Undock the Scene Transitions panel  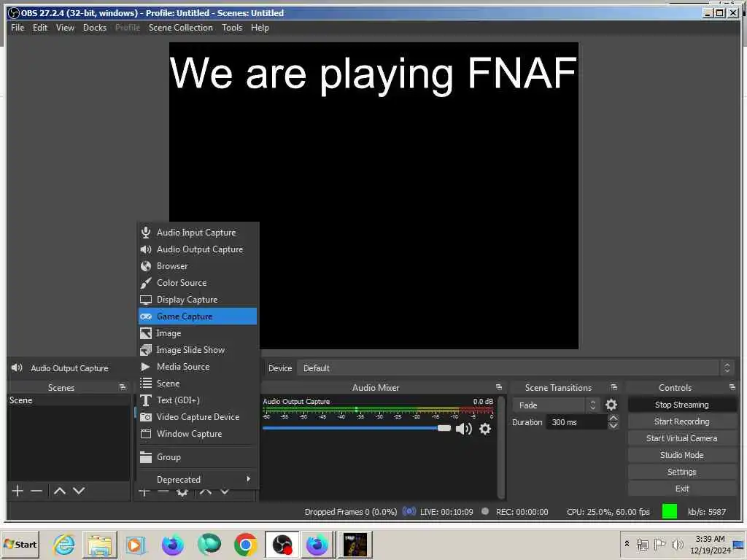click(614, 387)
